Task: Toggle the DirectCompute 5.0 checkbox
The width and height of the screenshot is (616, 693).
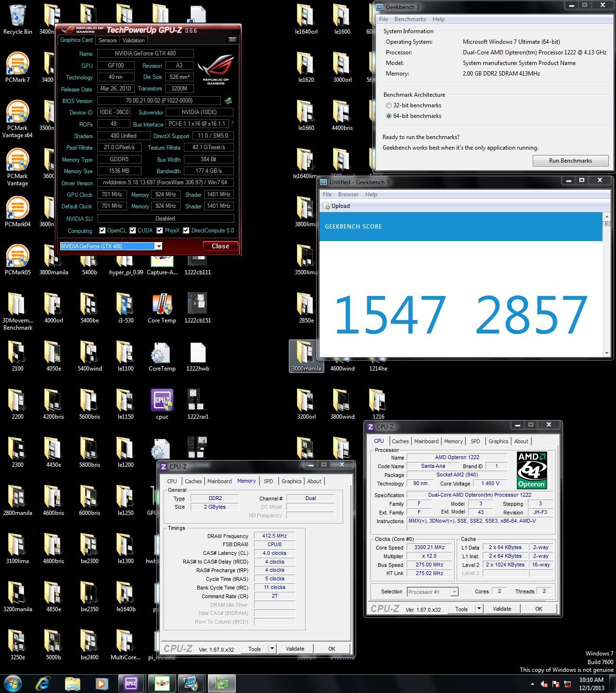Action: coord(186,231)
